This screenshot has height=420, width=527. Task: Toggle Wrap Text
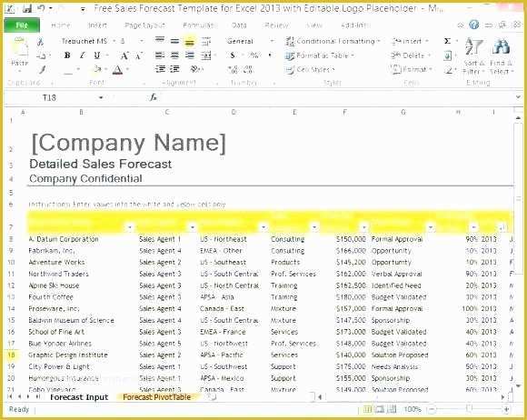(205, 41)
